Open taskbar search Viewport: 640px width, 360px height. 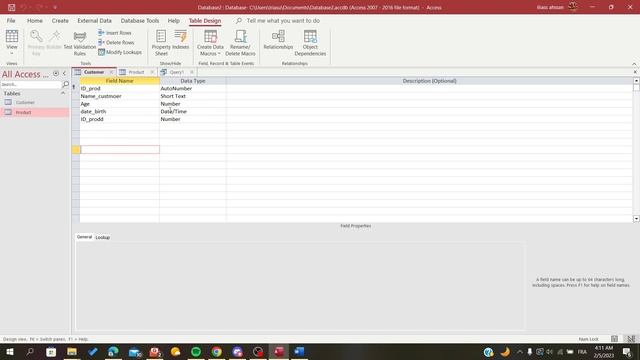click(30, 351)
